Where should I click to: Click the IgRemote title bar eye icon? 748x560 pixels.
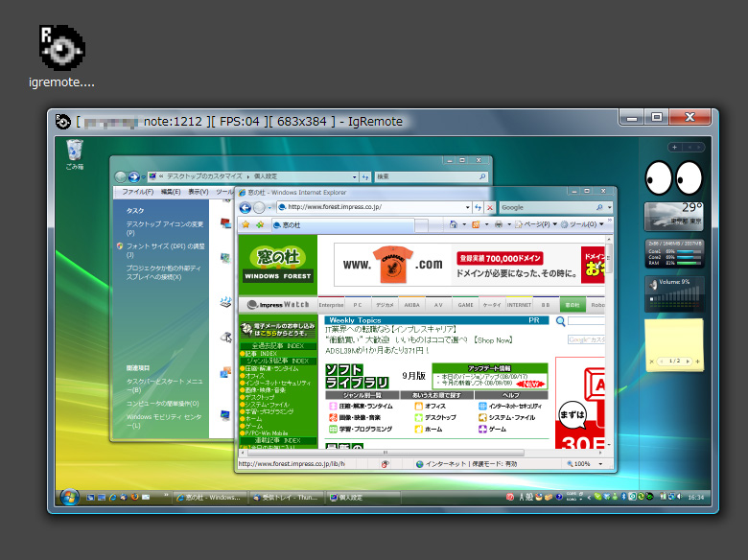pos(62,122)
